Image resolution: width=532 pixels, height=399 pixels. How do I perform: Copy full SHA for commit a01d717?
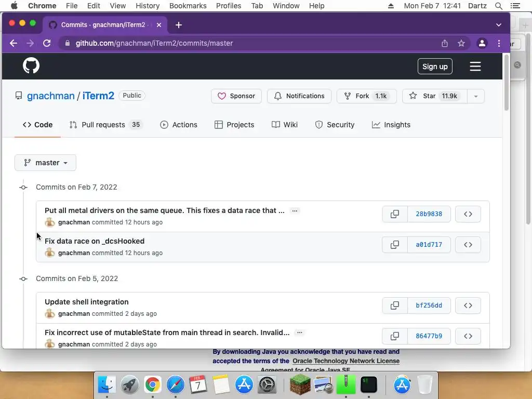tap(395, 245)
